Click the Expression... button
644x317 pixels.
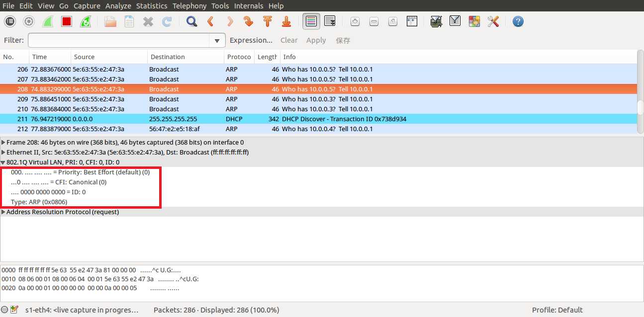tap(251, 40)
